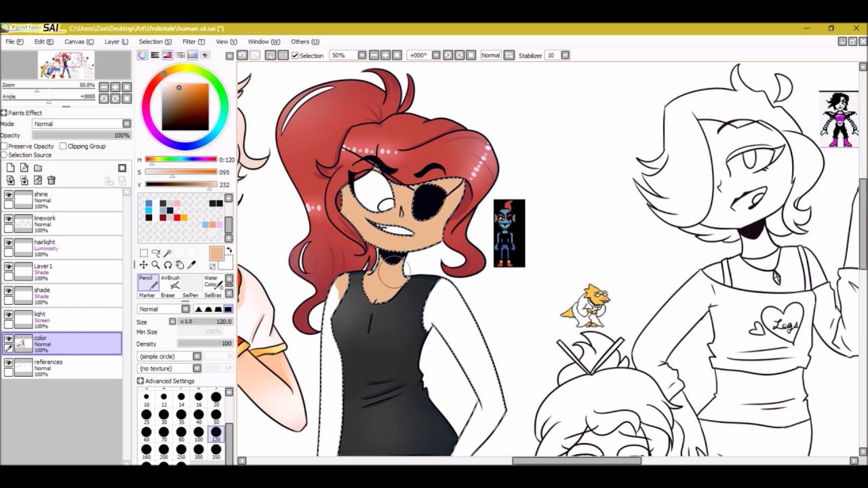
Task: Select the Eraser tool label
Action: click(x=168, y=296)
